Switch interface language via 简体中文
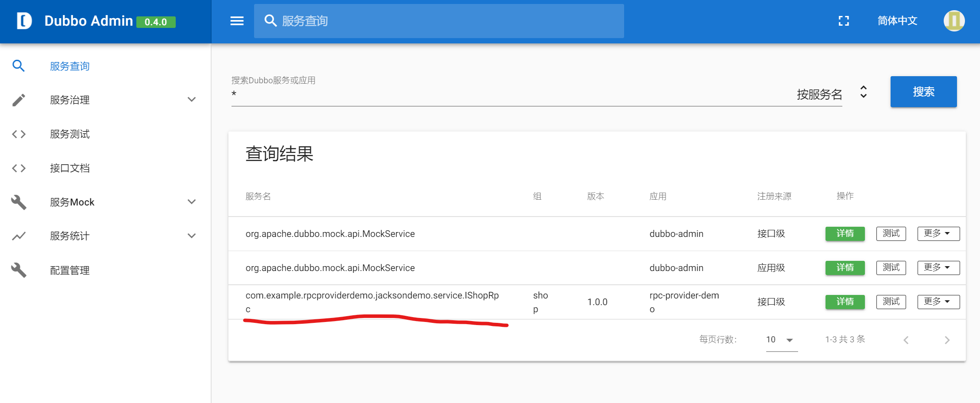 896,20
